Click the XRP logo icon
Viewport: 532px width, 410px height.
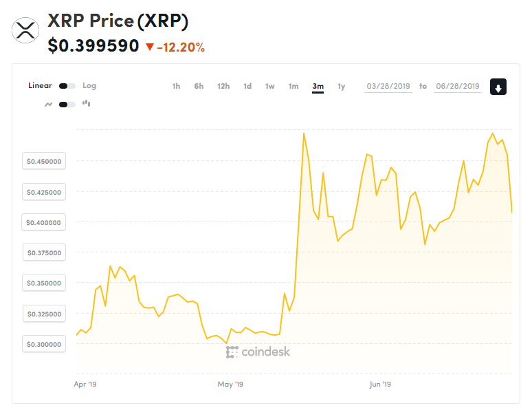click(x=25, y=30)
